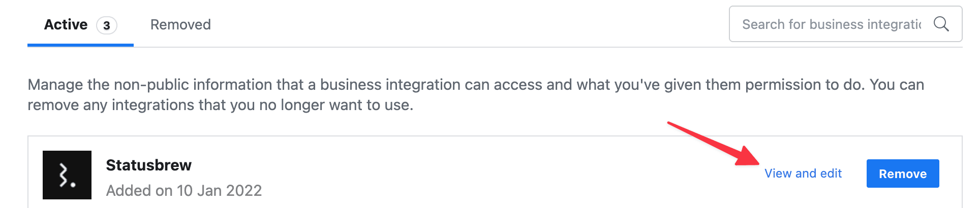Image resolution: width=980 pixels, height=208 pixels.
Task: Switch to the Removed tab
Action: [180, 24]
